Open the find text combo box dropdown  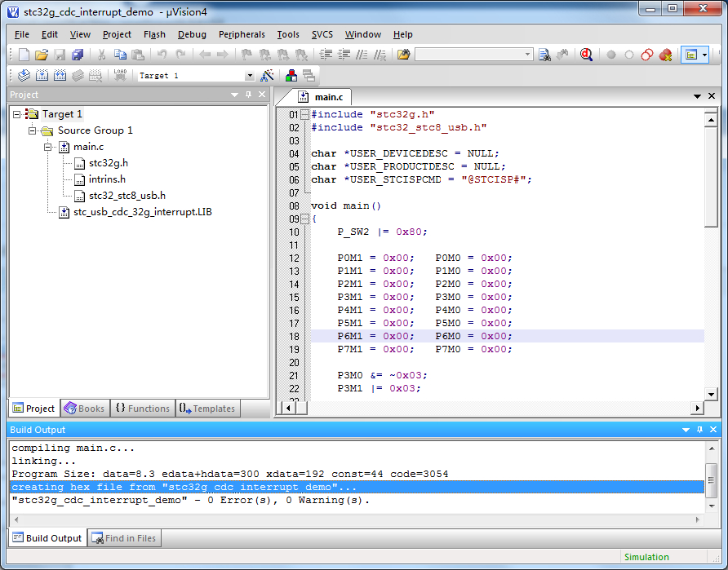pos(527,55)
